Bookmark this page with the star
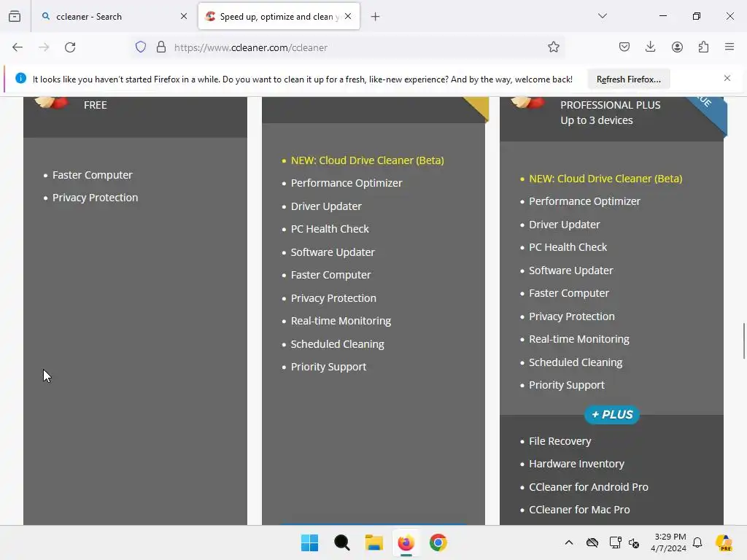The width and height of the screenshot is (747, 560). point(553,47)
